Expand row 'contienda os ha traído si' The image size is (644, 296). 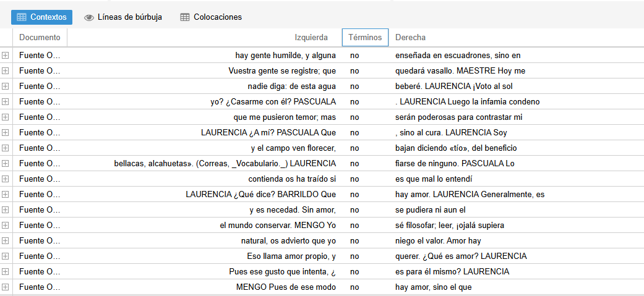[x=5, y=179]
